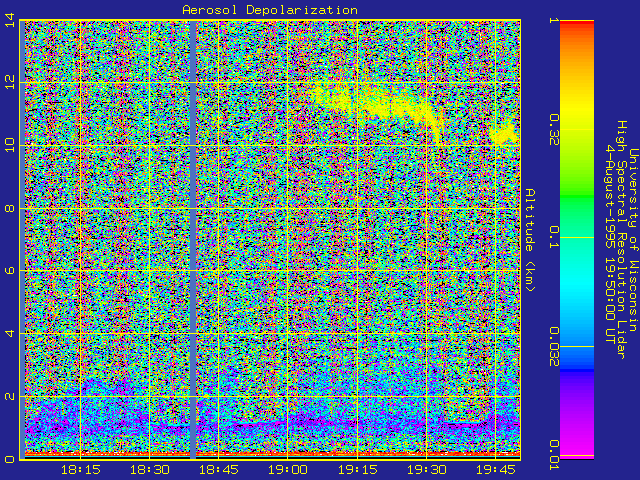Image resolution: width=640 pixels, height=480 pixels.
Task: Click the altitude label 0
Action: coord(10,459)
